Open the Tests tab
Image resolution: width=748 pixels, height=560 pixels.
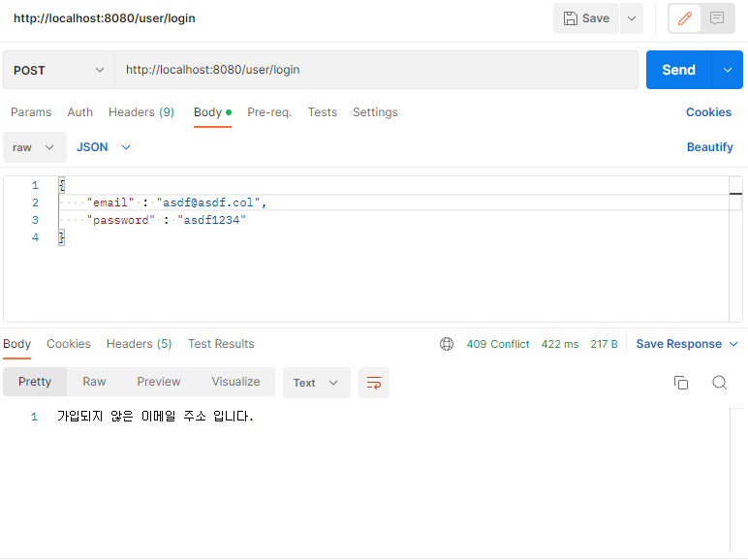pos(323,112)
